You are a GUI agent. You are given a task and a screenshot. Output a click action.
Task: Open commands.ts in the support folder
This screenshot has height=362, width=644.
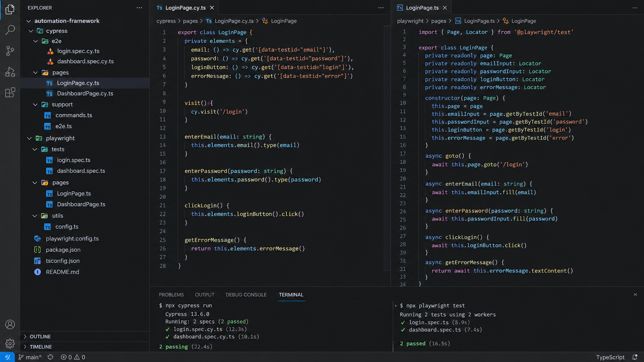[x=74, y=115]
